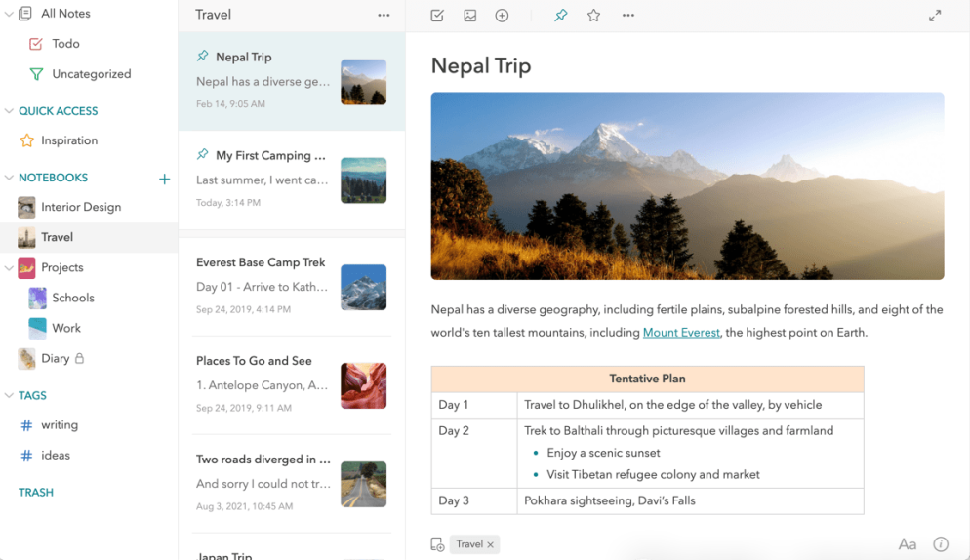Add a new notebook with the plus icon

[164, 179]
